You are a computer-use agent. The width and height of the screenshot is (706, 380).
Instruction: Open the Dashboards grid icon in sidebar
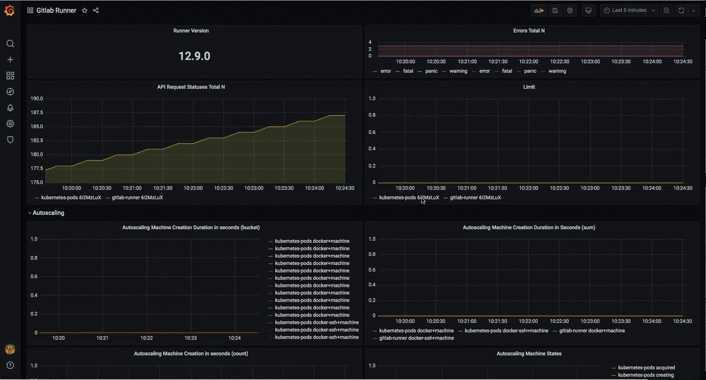point(10,76)
